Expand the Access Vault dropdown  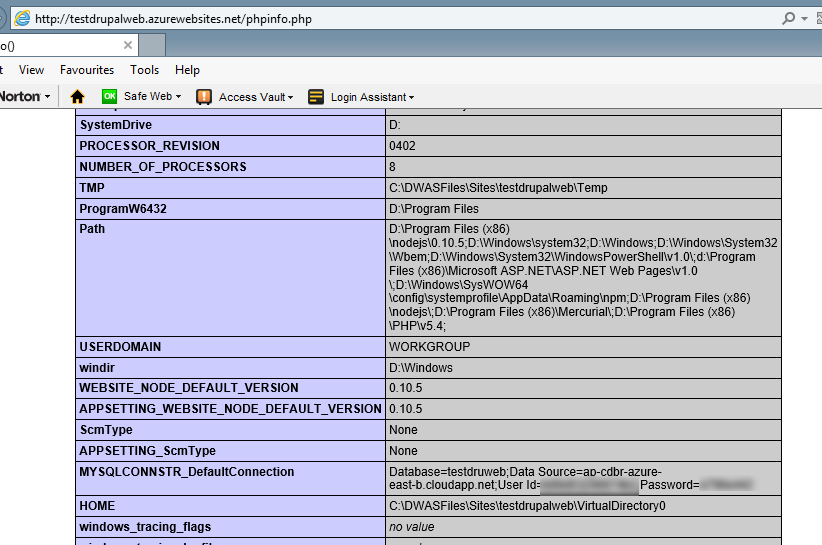290,97
